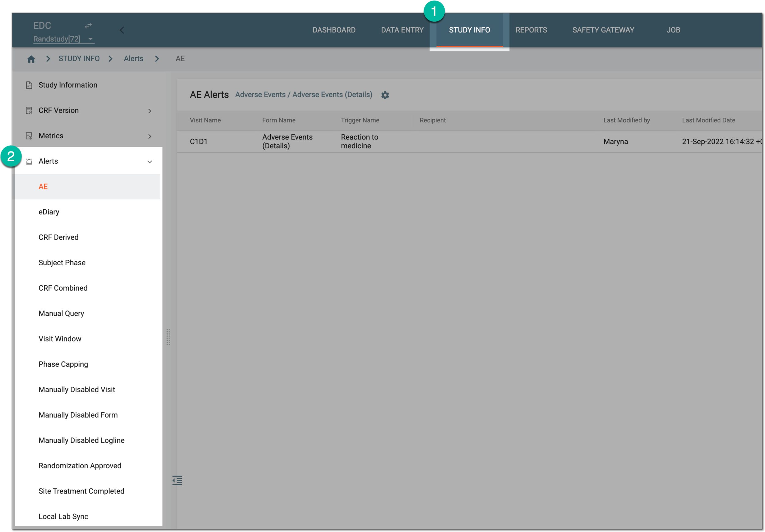
Task: Click the Last Modified by column header
Action: pos(626,120)
